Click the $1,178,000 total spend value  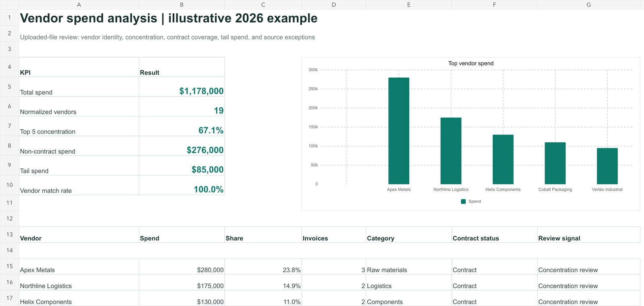point(182,87)
